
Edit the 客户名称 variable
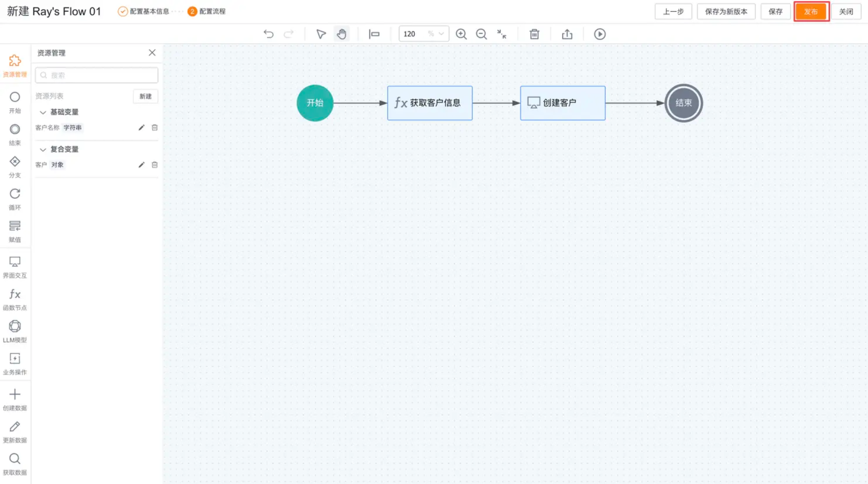(x=142, y=128)
